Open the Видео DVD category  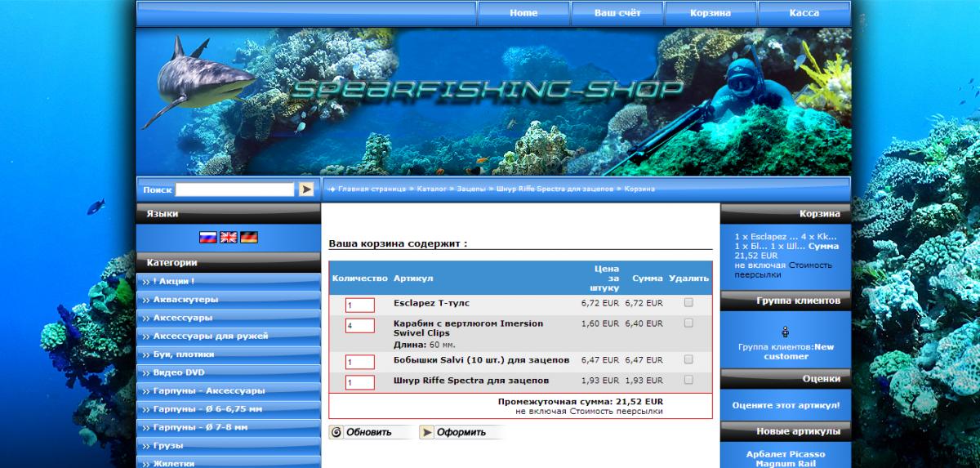[x=179, y=372]
